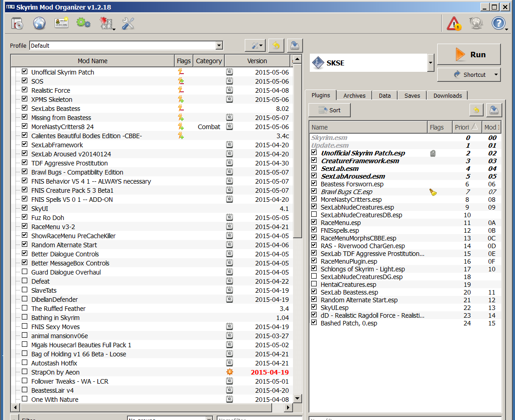Switch to the Downloads tab
Image resolution: width=515 pixels, height=420 pixels.
tap(447, 95)
